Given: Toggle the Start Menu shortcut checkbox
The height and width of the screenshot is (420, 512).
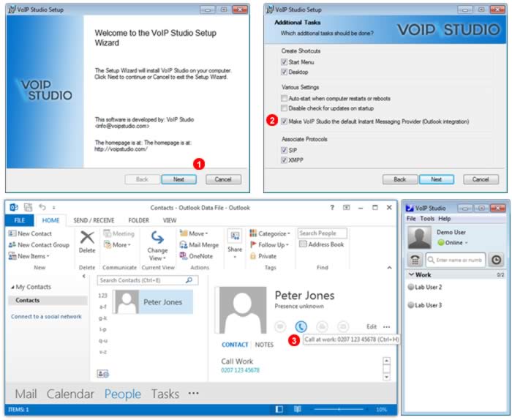Looking at the screenshot, I should pyautogui.click(x=284, y=62).
